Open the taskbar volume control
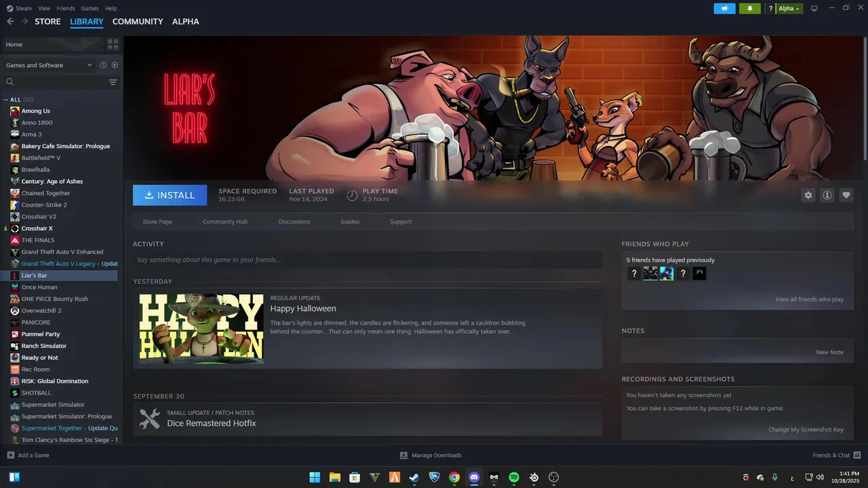This screenshot has height=488, width=868. tap(821, 477)
